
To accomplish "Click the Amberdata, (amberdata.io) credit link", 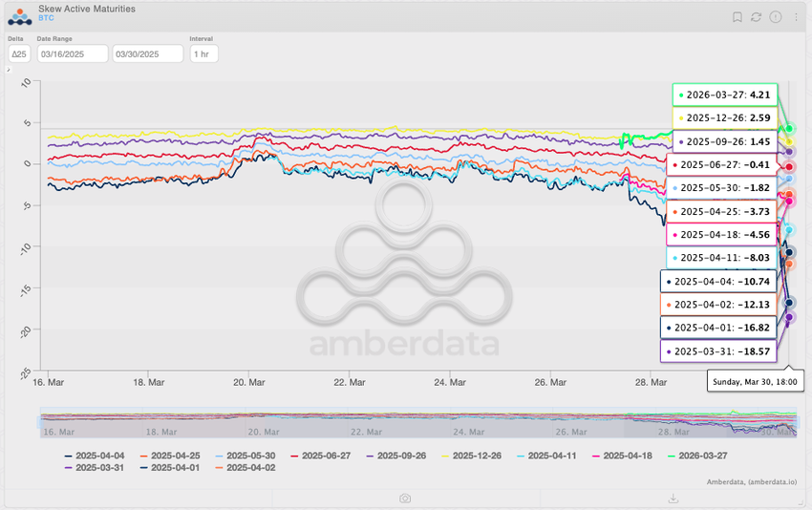I will pyautogui.click(x=751, y=482).
